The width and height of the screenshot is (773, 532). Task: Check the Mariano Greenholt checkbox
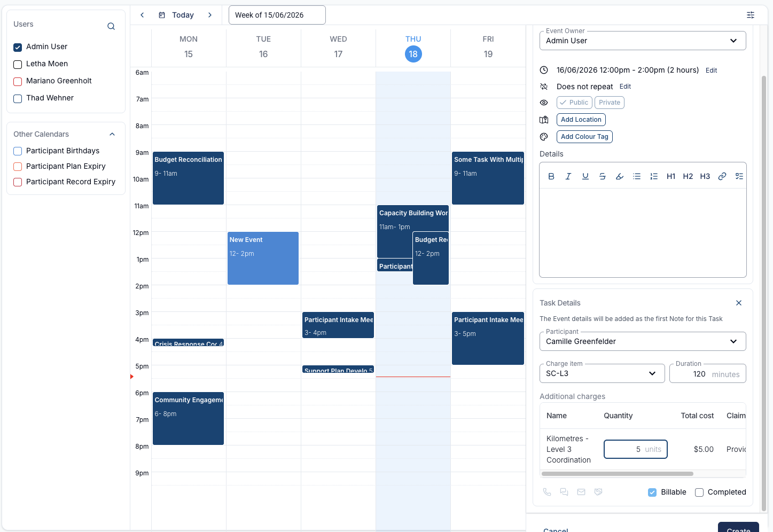18,81
